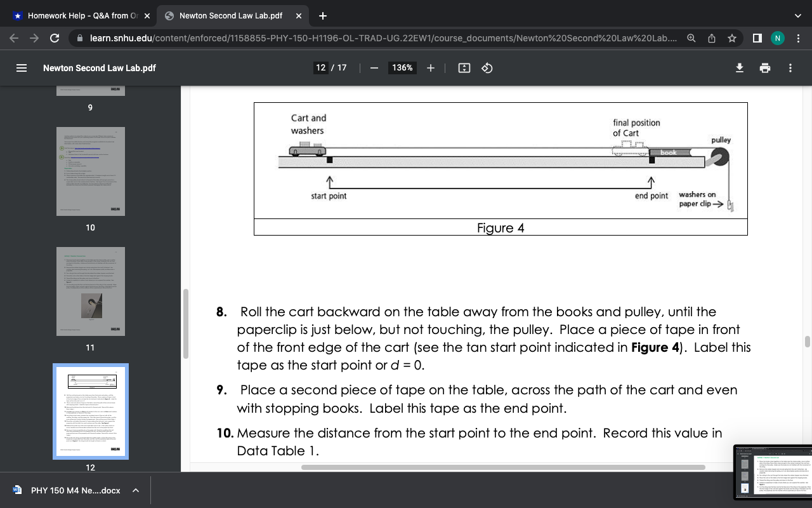This screenshot has height=508, width=812.
Task: Toggle fit-to-page view in the PDF viewer
Action: pyautogui.click(x=465, y=68)
